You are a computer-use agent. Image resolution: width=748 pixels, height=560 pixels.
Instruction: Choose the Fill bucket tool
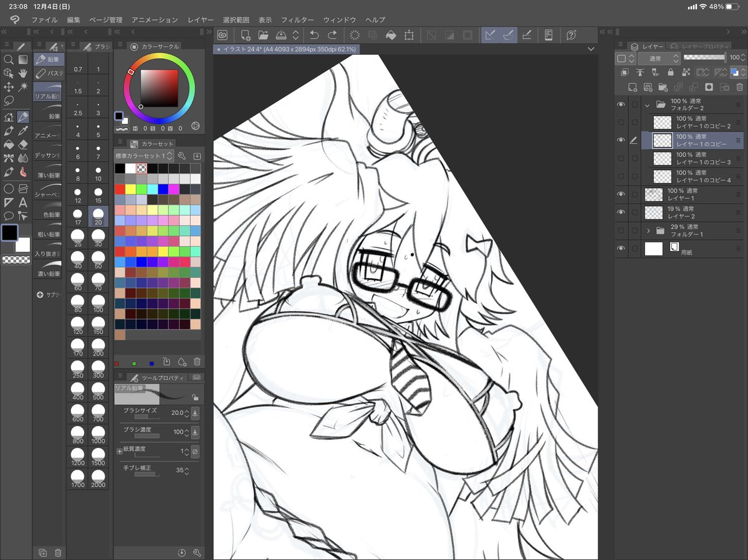tap(9, 143)
